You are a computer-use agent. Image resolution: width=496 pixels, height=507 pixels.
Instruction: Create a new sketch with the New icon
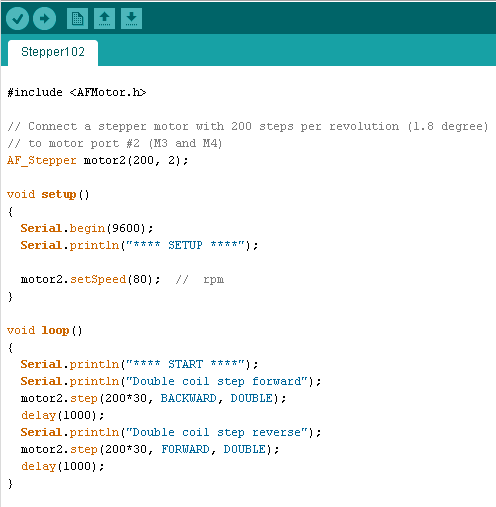click(x=77, y=18)
